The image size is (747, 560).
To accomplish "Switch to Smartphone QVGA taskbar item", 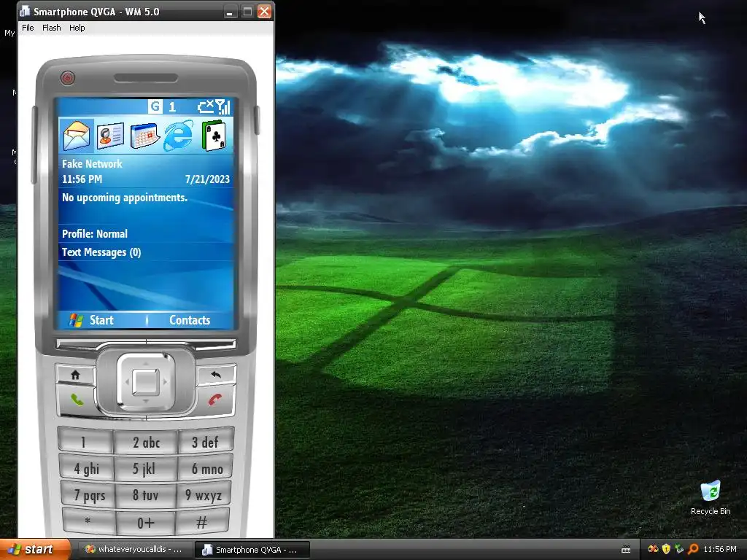I will click(x=252, y=550).
